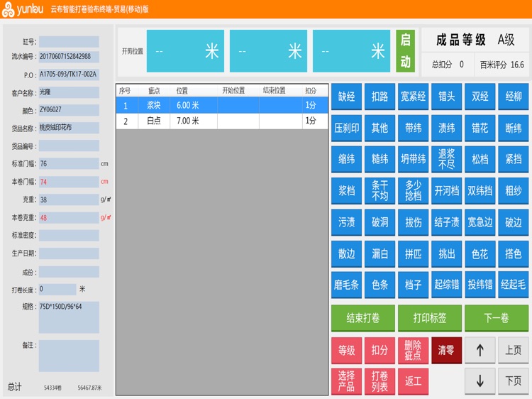Choose the 压刹印 defect button
The width and height of the screenshot is (532, 399).
346,128
